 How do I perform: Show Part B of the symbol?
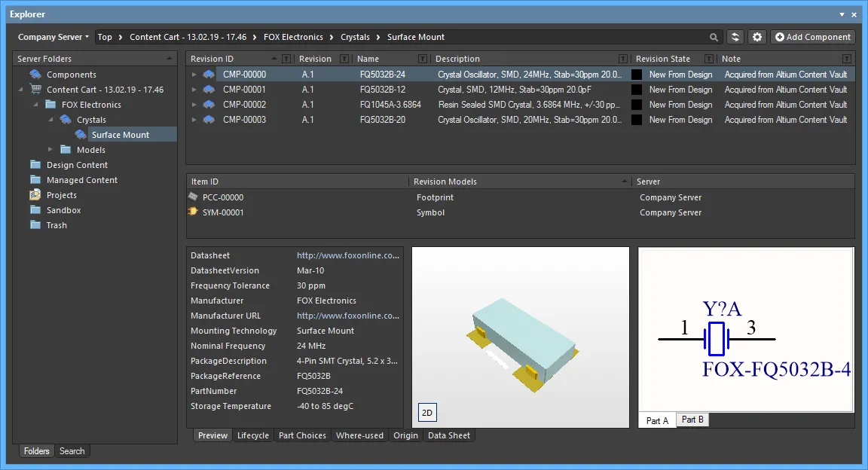(692, 420)
